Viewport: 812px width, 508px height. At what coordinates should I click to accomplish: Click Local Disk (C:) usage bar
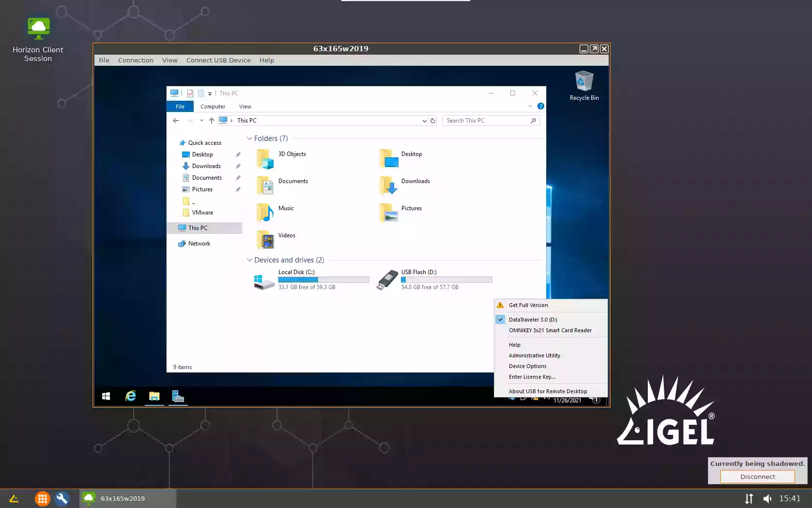click(323, 280)
